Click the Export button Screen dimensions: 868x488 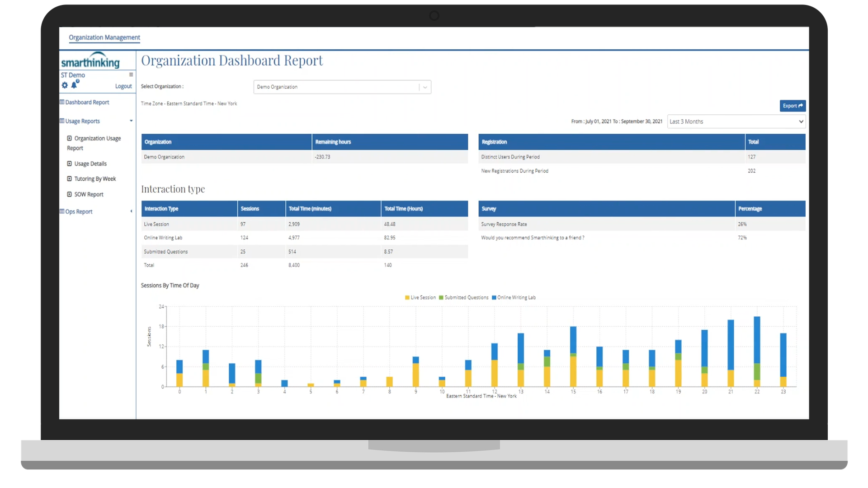(793, 106)
